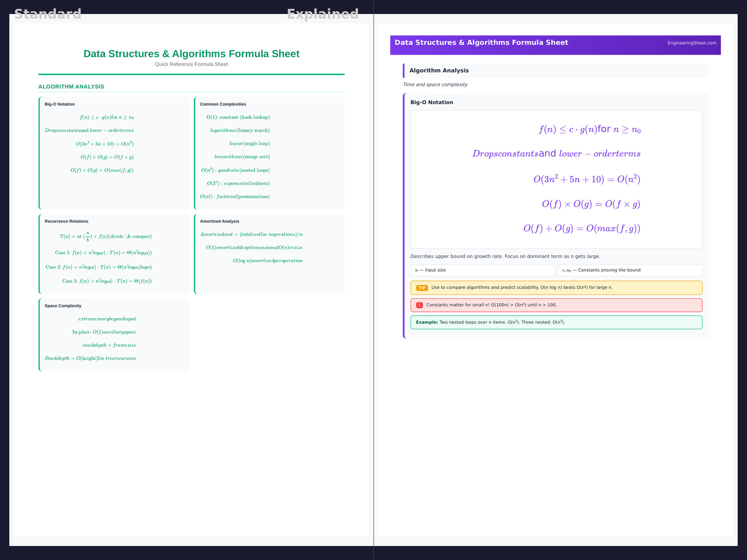Click the Recurrence Relations card heading
747x560 pixels.
[x=66, y=221]
